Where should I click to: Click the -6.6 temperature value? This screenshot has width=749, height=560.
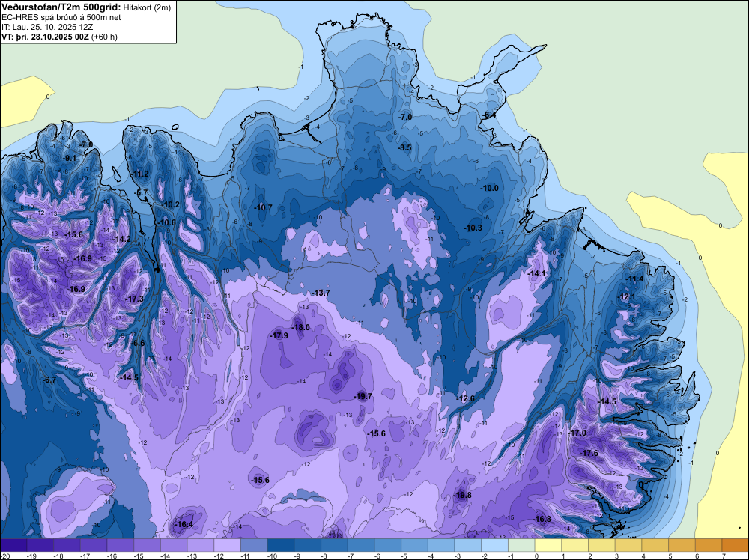pos(138,343)
